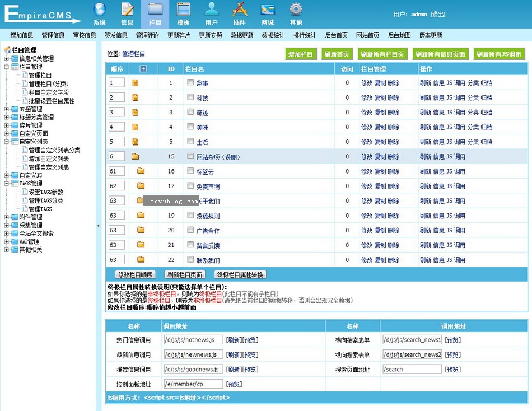
Task: Choose 数据更新 in the menu bar
Action: 242,35
